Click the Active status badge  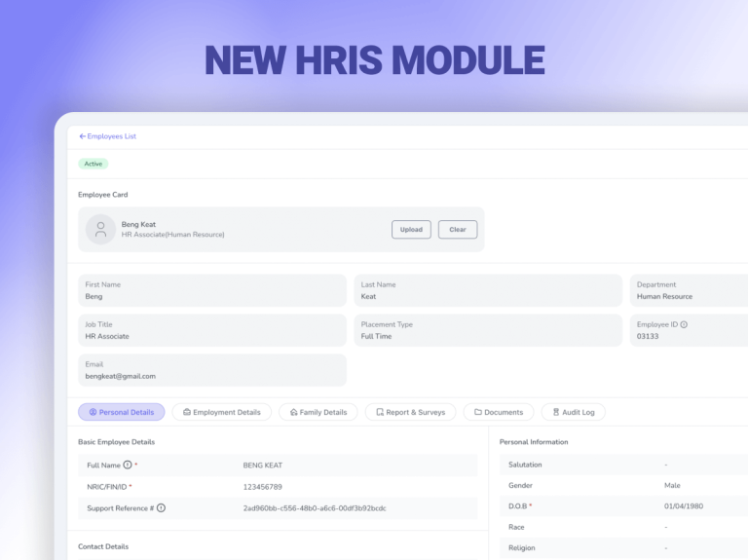click(x=93, y=164)
